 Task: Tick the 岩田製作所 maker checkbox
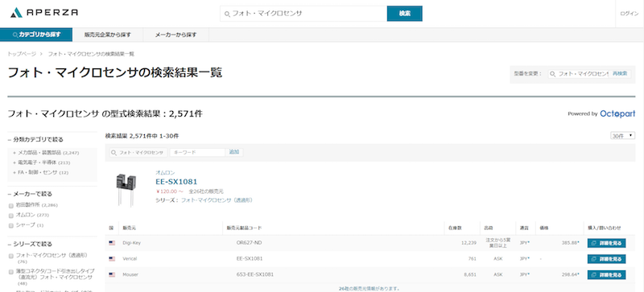[11, 205]
